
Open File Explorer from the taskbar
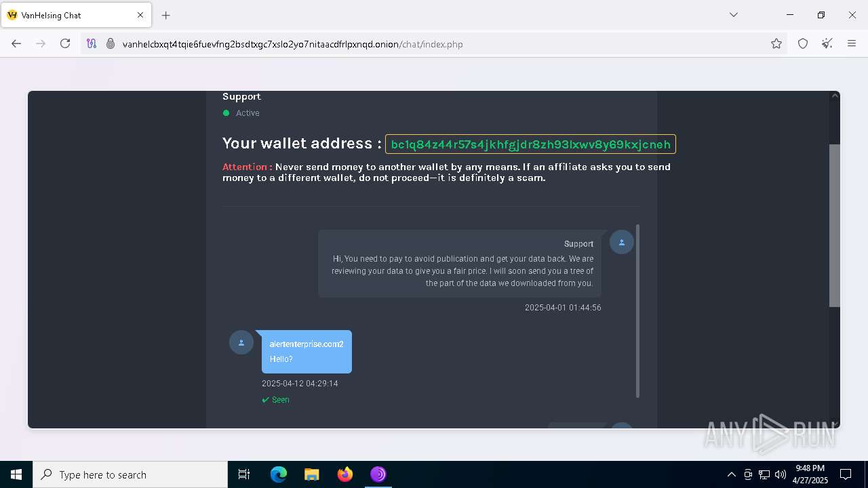click(311, 474)
